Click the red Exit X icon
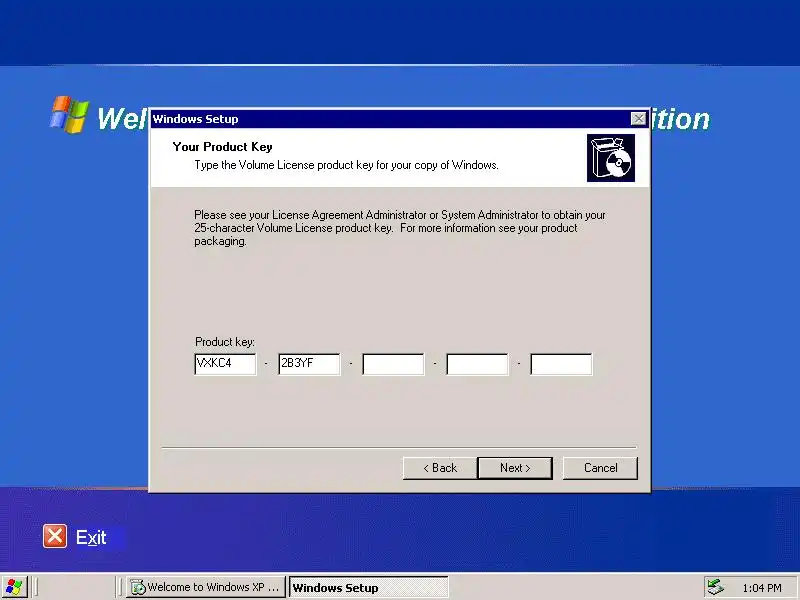Image resolution: width=800 pixels, height=600 pixels. point(55,536)
